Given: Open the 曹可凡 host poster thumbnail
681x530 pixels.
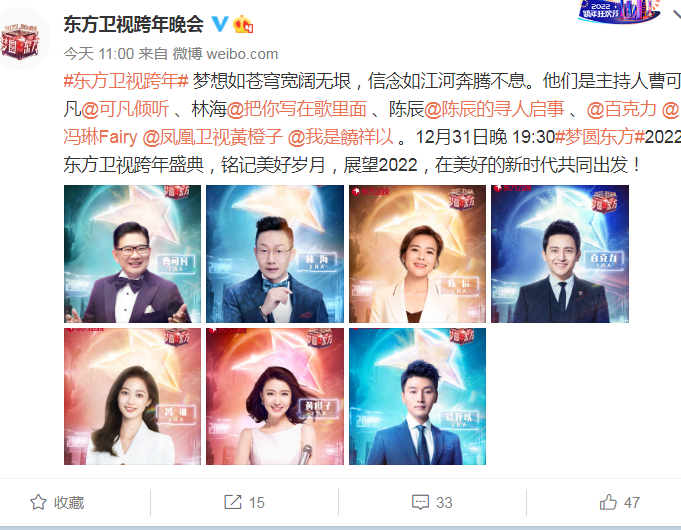Looking at the screenshot, I should [132, 254].
